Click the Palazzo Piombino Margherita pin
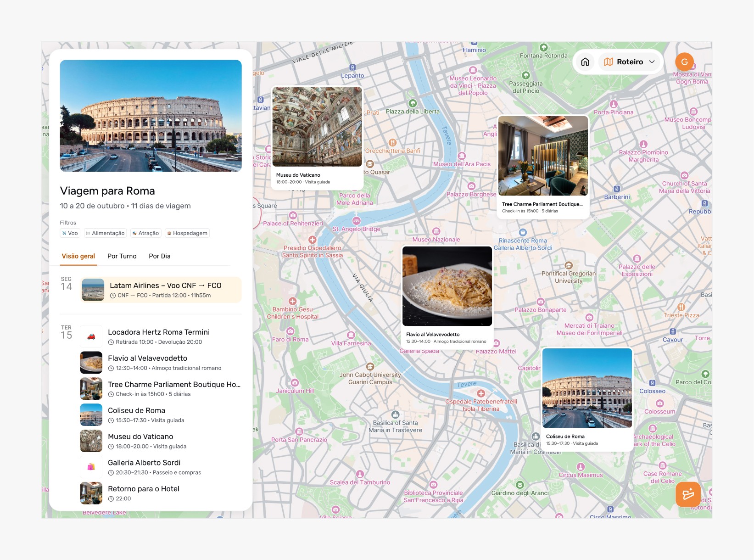The height and width of the screenshot is (560, 754). (643, 144)
